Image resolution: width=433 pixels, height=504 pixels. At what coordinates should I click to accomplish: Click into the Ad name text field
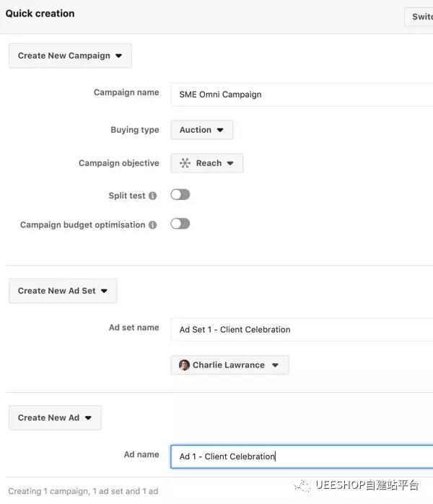(x=303, y=456)
